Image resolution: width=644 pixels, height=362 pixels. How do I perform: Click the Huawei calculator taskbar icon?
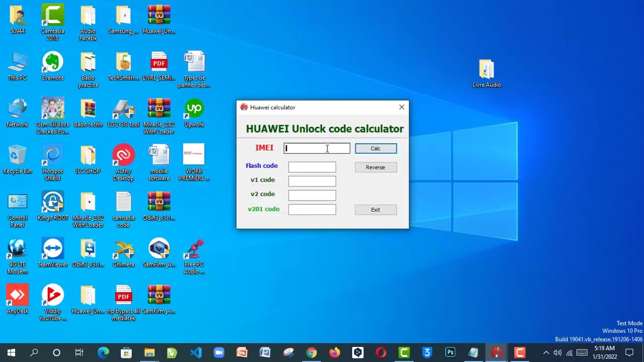tap(497, 352)
